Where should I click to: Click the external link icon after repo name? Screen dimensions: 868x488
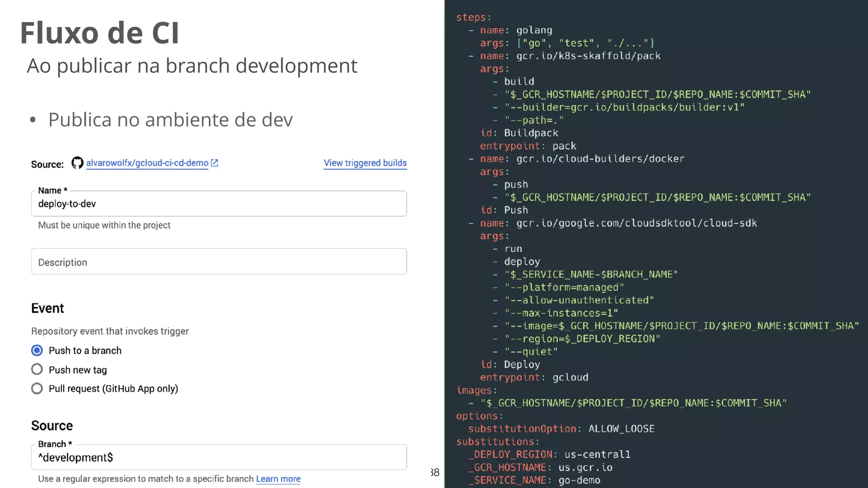point(214,163)
